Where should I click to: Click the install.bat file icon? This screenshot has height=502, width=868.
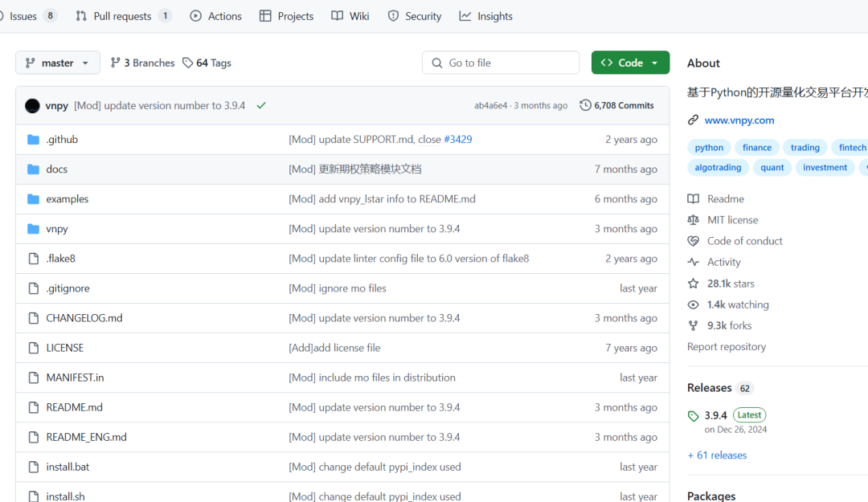pos(34,467)
